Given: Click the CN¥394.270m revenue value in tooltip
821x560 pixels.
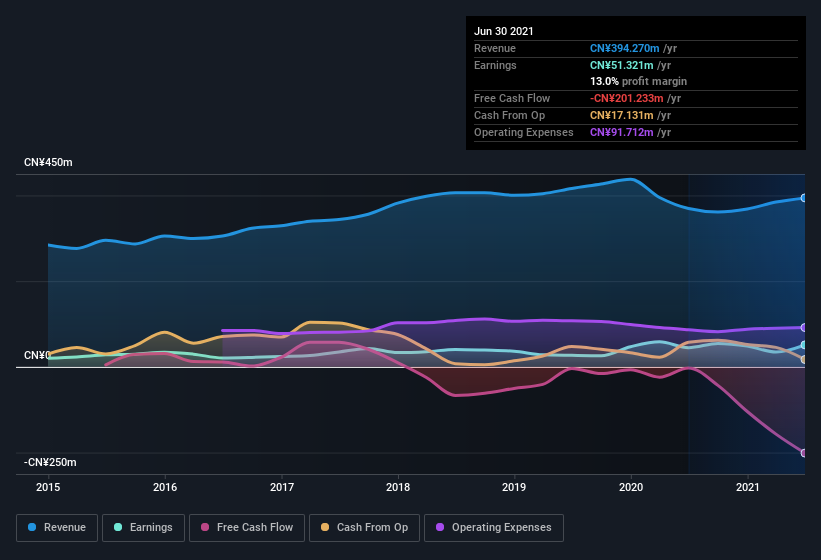Looking at the screenshot, I should pyautogui.click(x=625, y=48).
